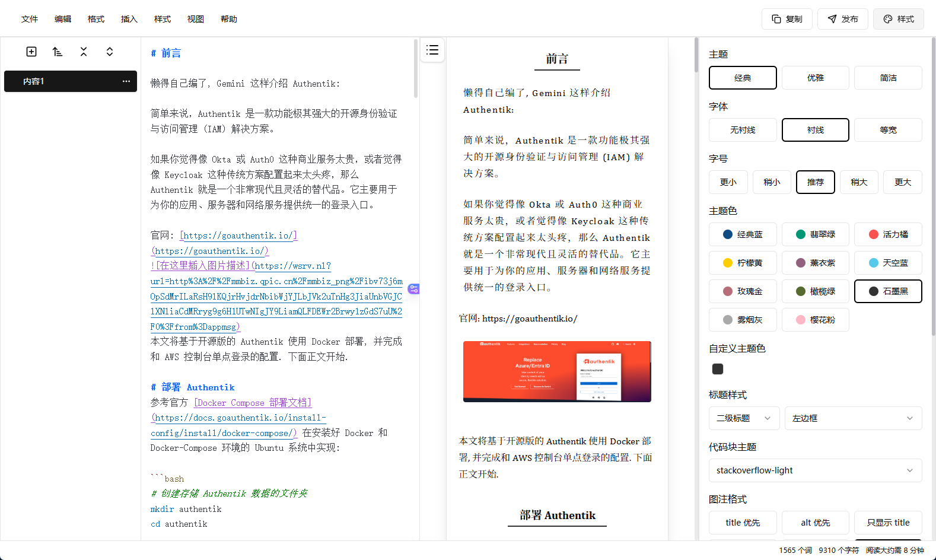Pick the 天空蓝 theme color
The width and height of the screenshot is (936, 560).
tap(888, 263)
